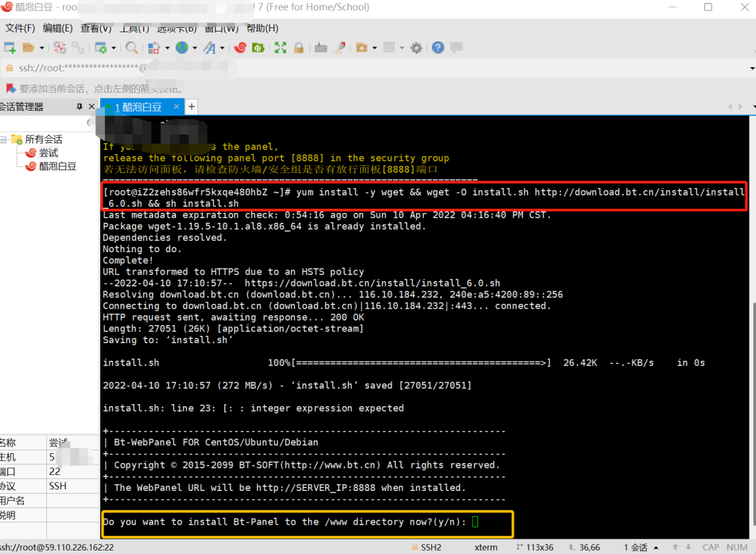Screen dimensions: 756x554
Task: Expand the color scheme dropdown arrow
Action: (x=167, y=48)
